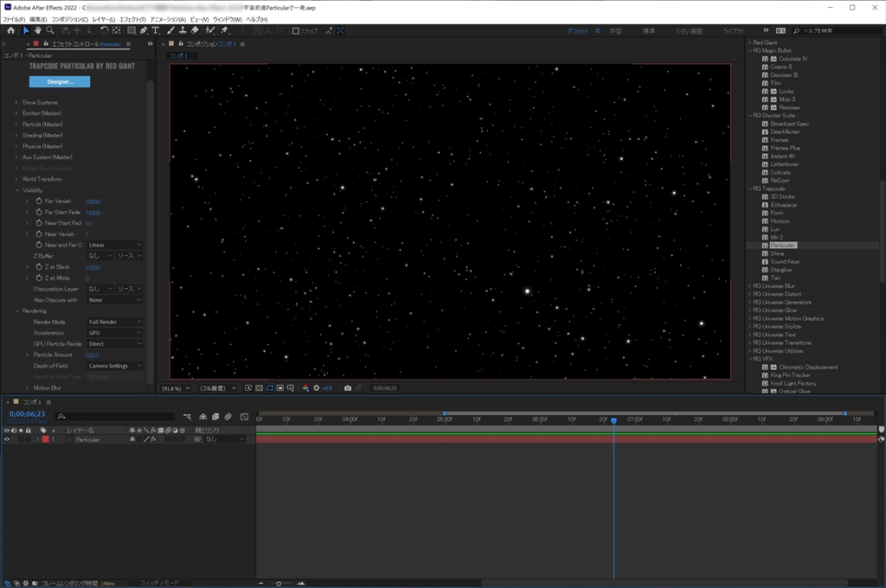Select the Hand tool in the toolbar
This screenshot has width=886, height=588.
[38, 30]
